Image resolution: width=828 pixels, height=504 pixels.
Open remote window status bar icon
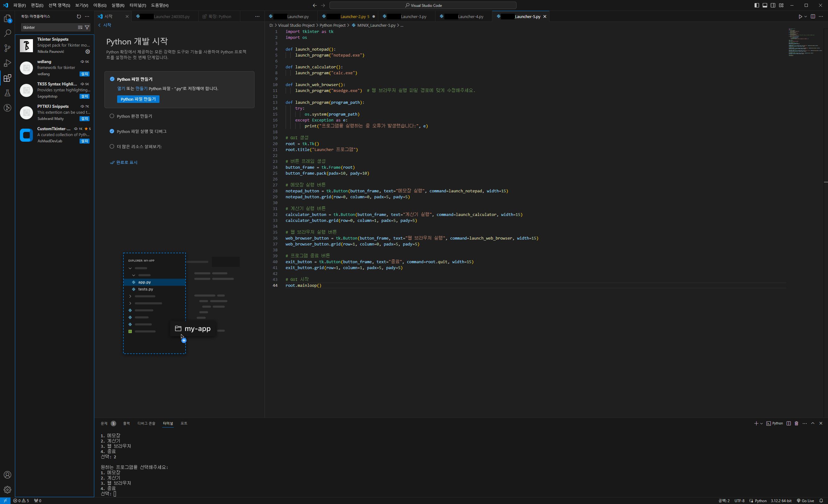click(5, 501)
